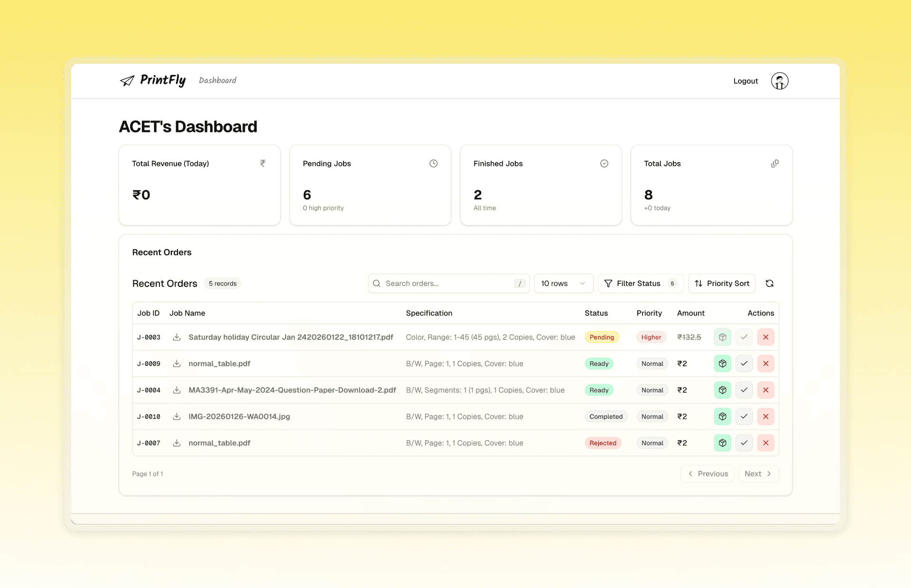911x588 pixels.
Task: Click the 5 records badge
Action: [x=223, y=283]
